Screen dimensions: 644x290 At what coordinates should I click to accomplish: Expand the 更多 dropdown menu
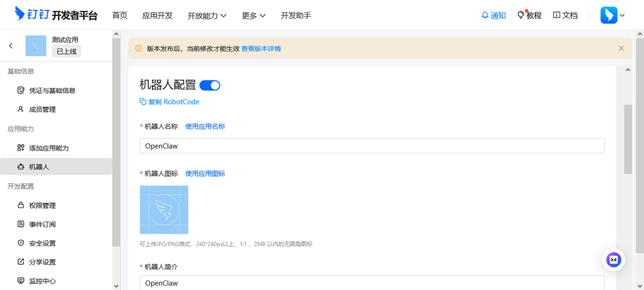(254, 15)
